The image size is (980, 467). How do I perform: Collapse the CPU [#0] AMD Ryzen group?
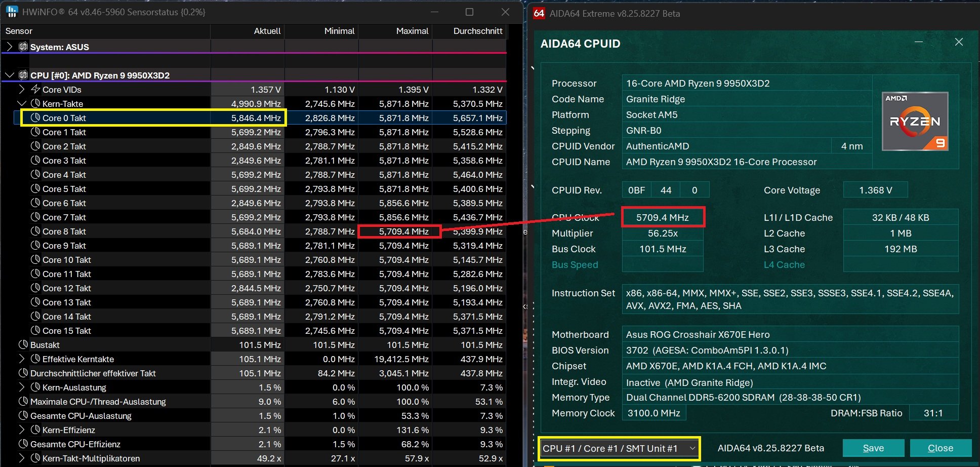pyautogui.click(x=9, y=75)
